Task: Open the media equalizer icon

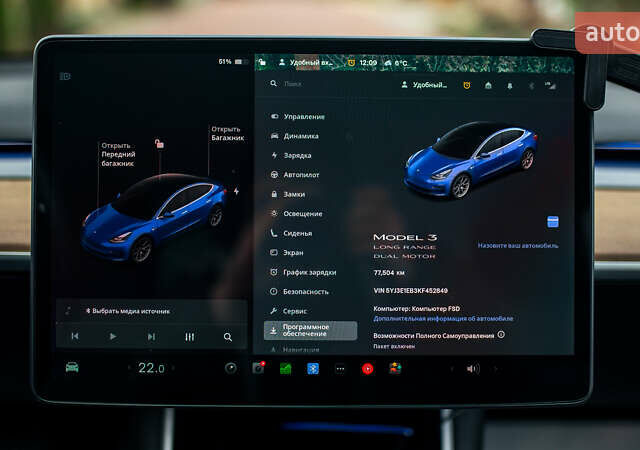Action: (190, 337)
